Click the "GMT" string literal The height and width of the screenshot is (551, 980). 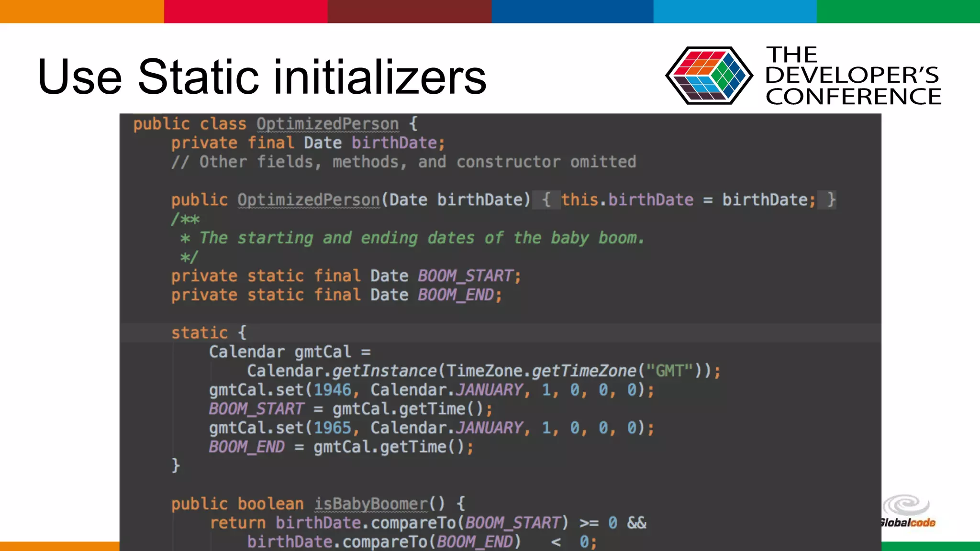point(669,371)
